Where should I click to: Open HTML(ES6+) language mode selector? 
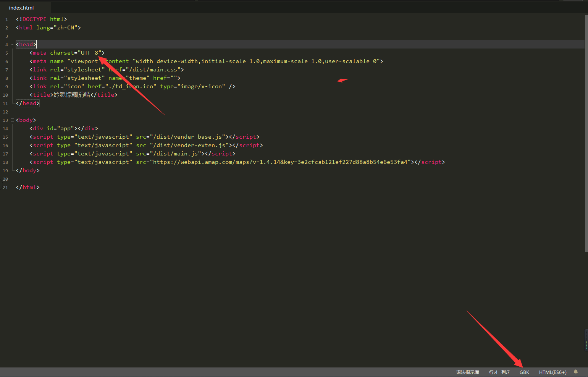coord(552,372)
